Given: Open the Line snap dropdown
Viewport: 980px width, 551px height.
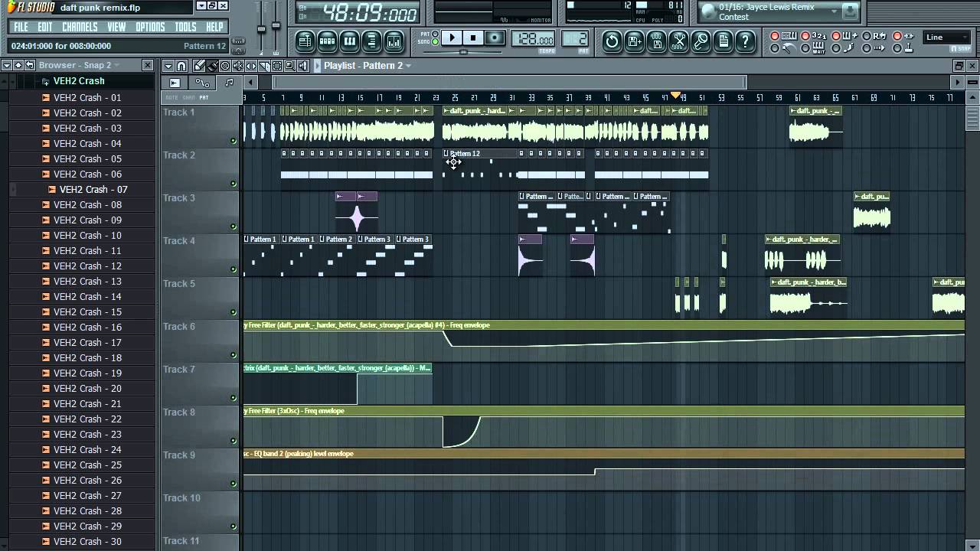Looking at the screenshot, I should pyautogui.click(x=946, y=37).
